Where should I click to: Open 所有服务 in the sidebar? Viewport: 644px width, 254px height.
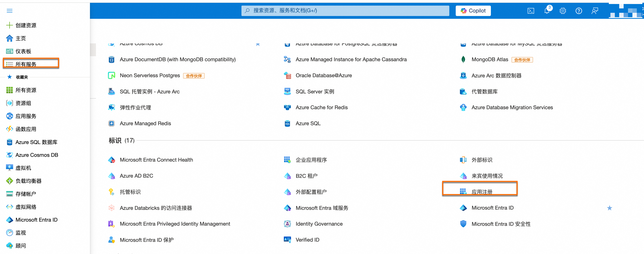click(x=26, y=64)
